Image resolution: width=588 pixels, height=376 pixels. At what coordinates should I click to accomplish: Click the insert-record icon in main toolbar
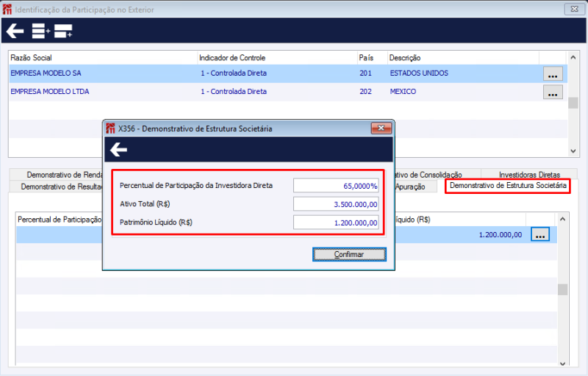coord(63,31)
